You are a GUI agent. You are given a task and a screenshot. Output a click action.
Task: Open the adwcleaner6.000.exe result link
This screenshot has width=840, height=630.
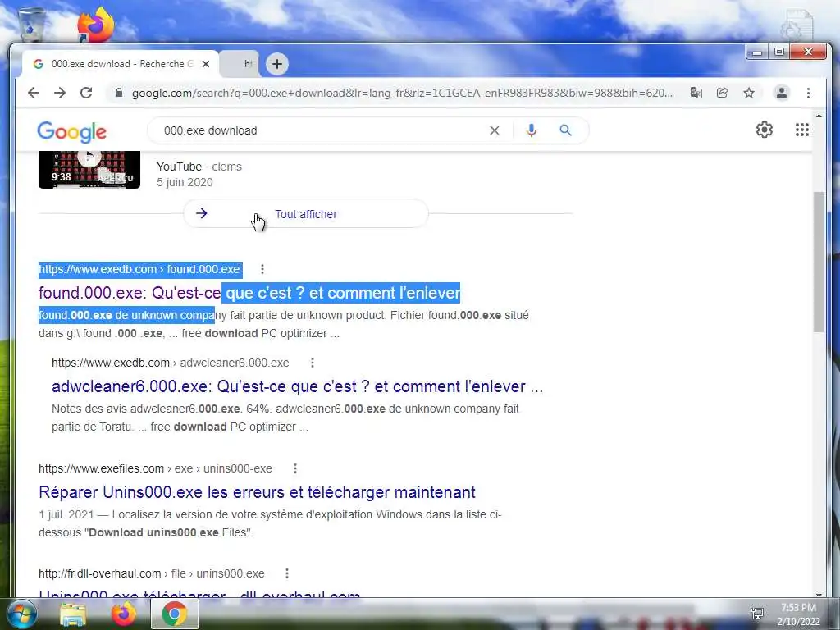click(297, 386)
